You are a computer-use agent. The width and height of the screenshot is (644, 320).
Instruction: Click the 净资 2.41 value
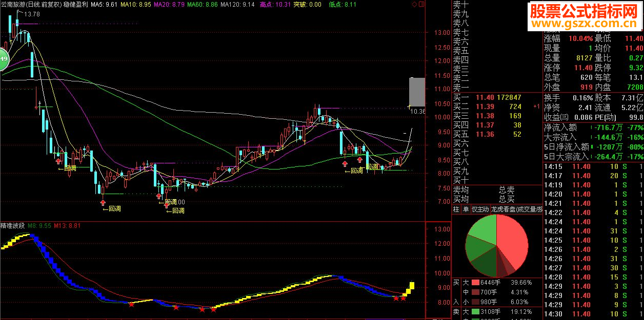pos(585,108)
